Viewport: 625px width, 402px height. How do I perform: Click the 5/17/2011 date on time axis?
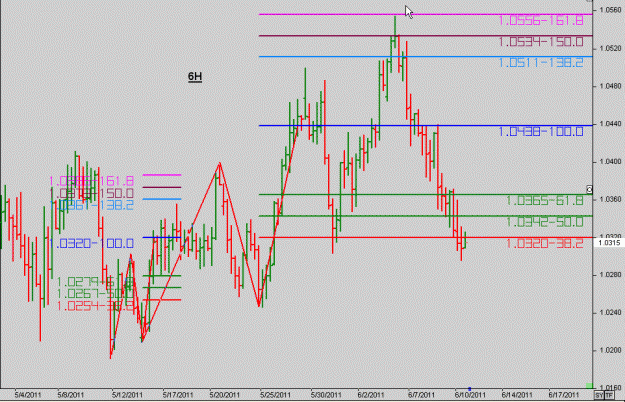[178, 395]
